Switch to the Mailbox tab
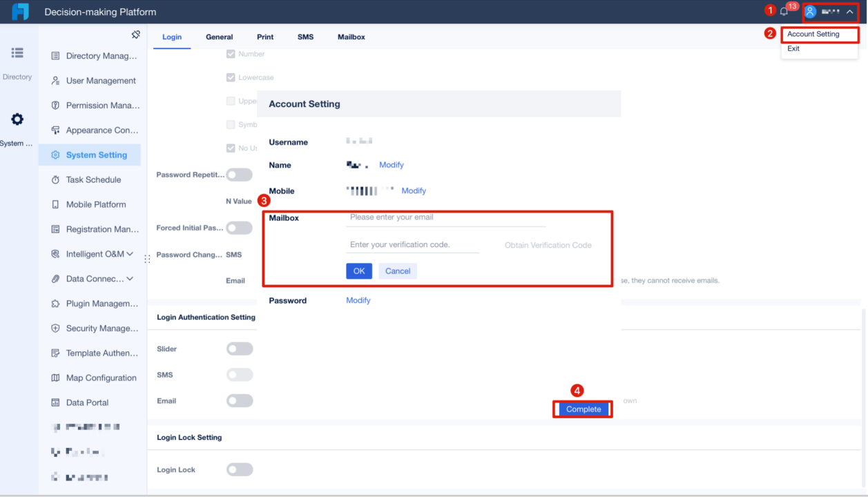 pos(351,37)
